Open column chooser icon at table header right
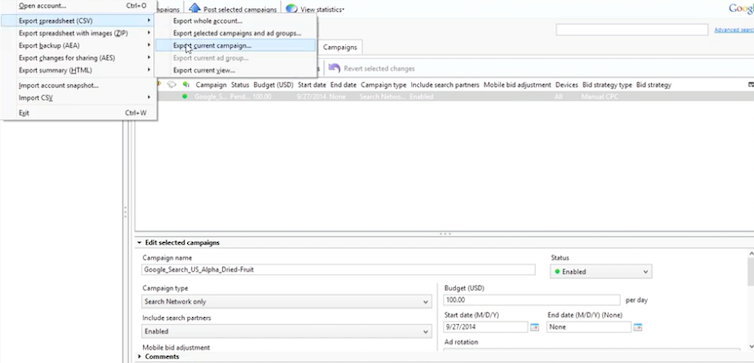 [x=751, y=85]
